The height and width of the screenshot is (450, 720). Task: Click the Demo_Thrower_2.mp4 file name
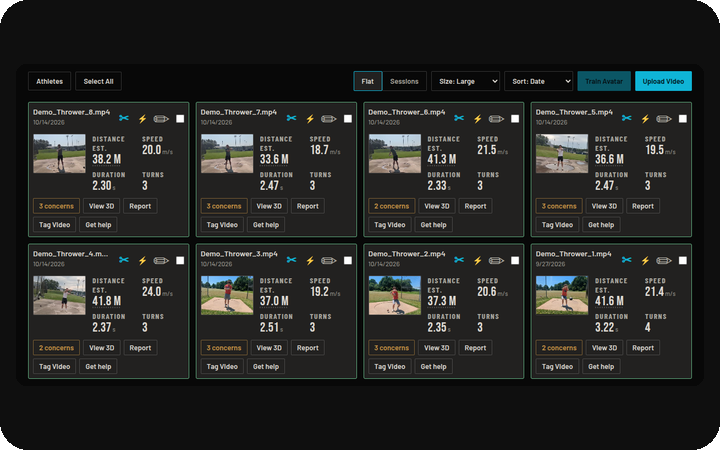[x=407, y=254]
